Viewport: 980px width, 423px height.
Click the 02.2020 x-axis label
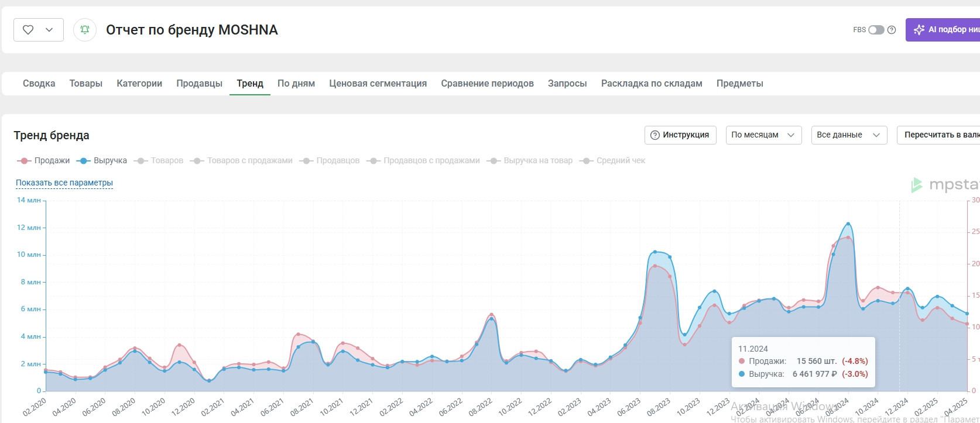pos(35,407)
